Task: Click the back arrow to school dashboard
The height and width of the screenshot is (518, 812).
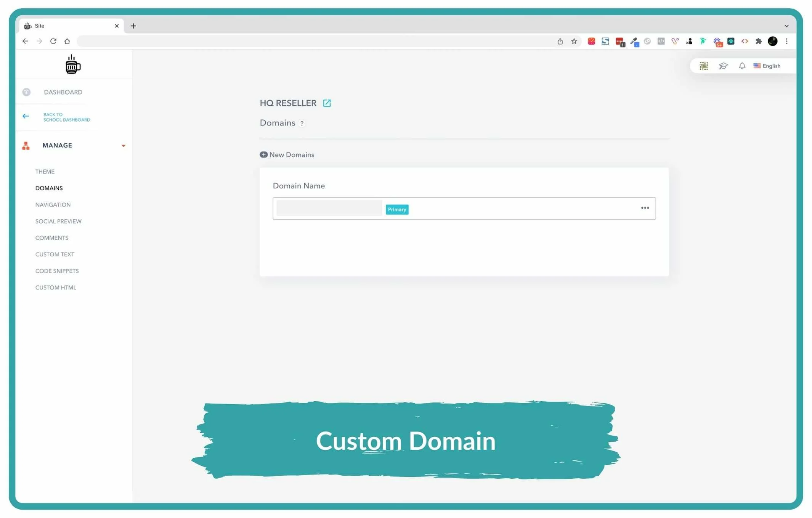Action: [x=26, y=116]
